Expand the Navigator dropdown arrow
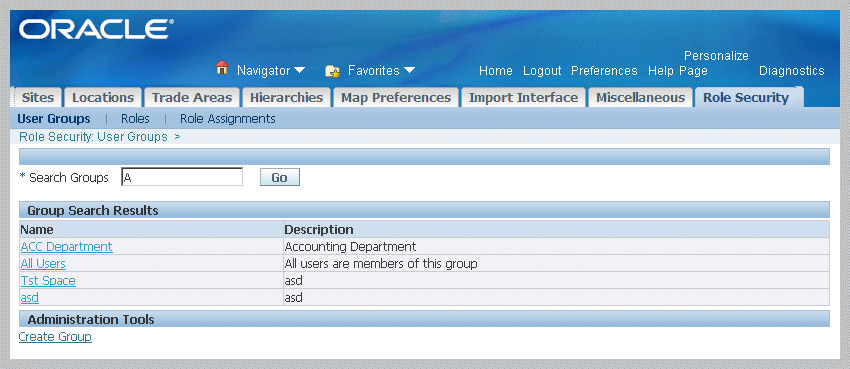Screen dimensions: 850x369 tap(299, 70)
